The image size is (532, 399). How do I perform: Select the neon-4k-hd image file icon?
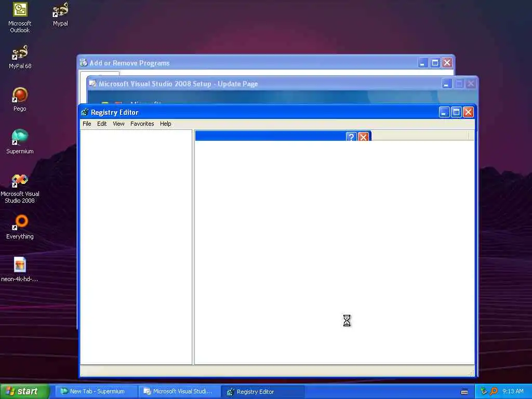tap(20, 270)
